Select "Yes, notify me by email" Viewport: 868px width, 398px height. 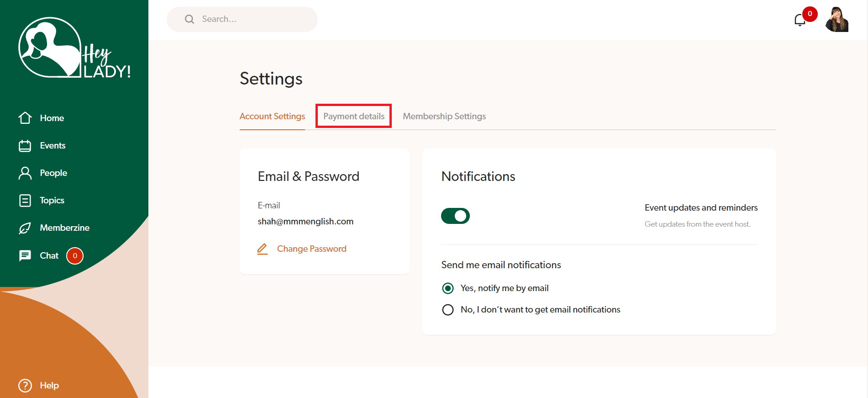click(448, 288)
